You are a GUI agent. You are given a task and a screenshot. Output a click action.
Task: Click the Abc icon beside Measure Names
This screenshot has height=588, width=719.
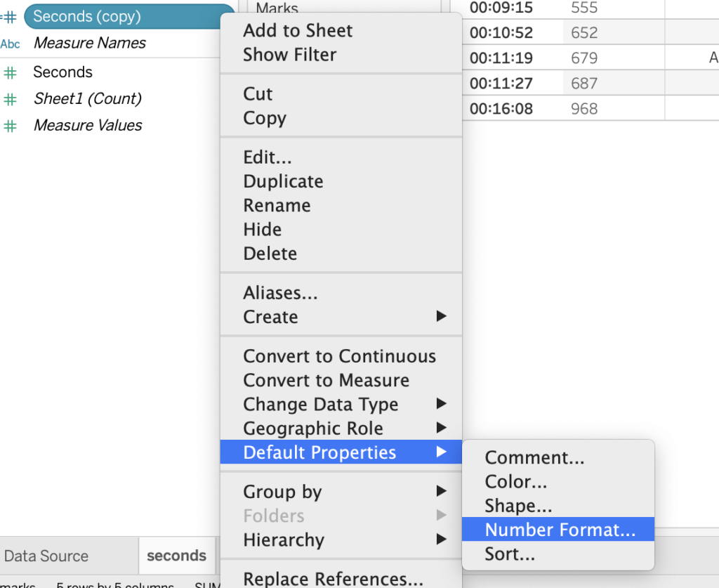[x=11, y=44]
